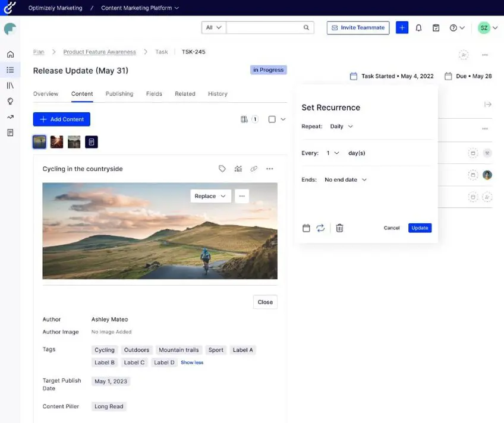Click the Mountain trails tag
Image resolution: width=504 pixels, height=423 pixels.
[x=179, y=350]
